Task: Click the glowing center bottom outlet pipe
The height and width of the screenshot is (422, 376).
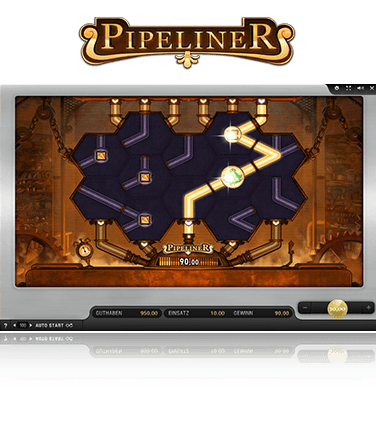Action: click(x=189, y=229)
